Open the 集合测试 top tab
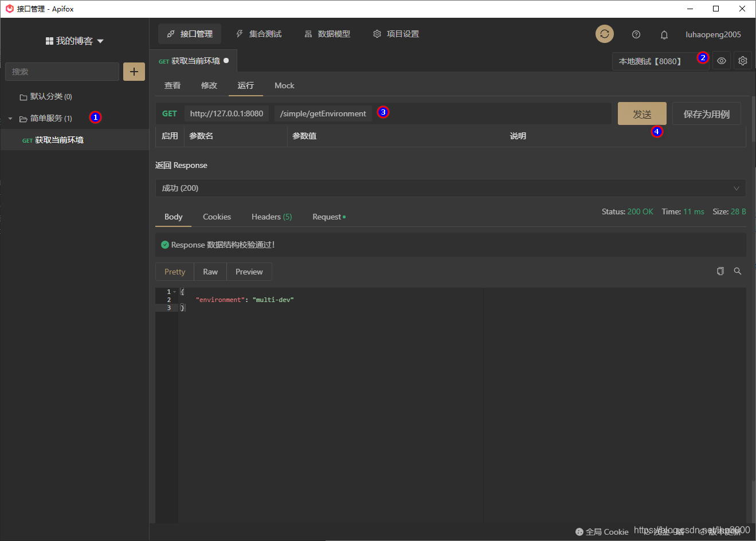This screenshot has width=756, height=541. 259,34
